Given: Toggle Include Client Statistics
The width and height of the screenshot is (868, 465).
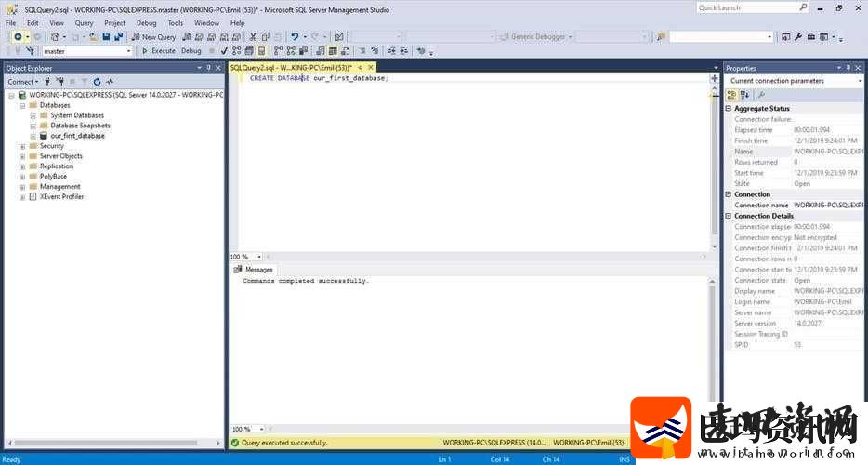Looking at the screenshot, I should (303, 51).
